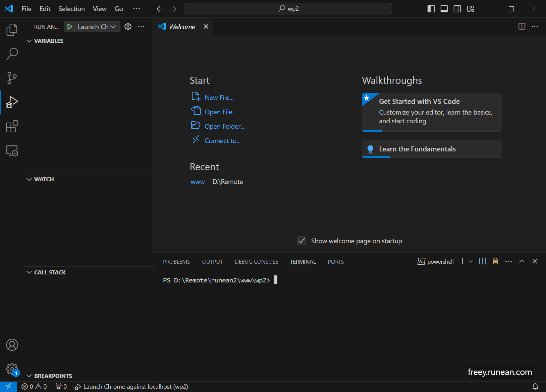The image size is (546, 392).
Task: Toggle the bottom panel layout icon
Action: coord(444,9)
